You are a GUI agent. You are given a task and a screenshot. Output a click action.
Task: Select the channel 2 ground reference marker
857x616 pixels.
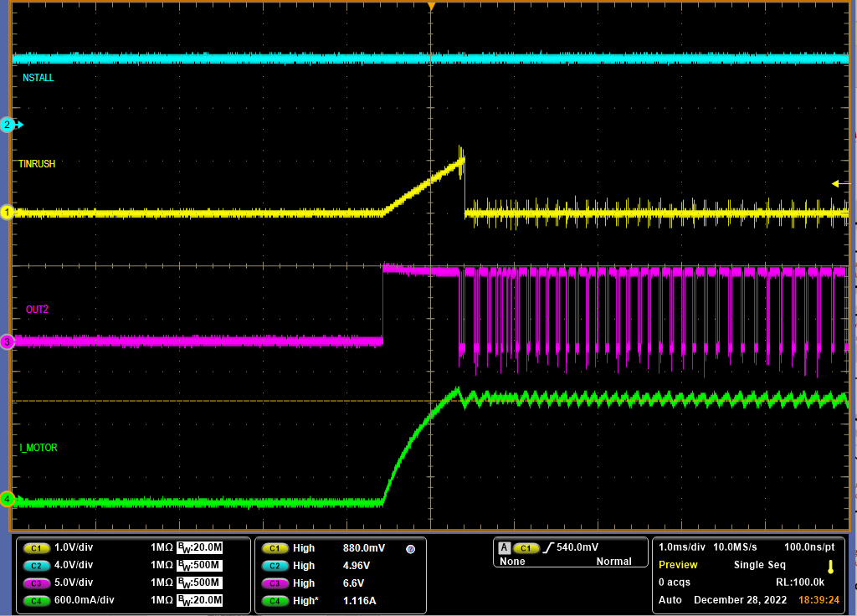tap(7, 124)
